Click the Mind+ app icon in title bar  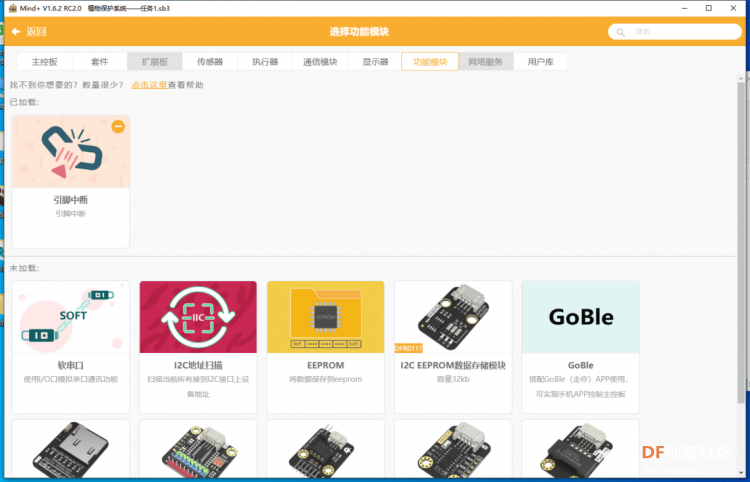(x=12, y=8)
